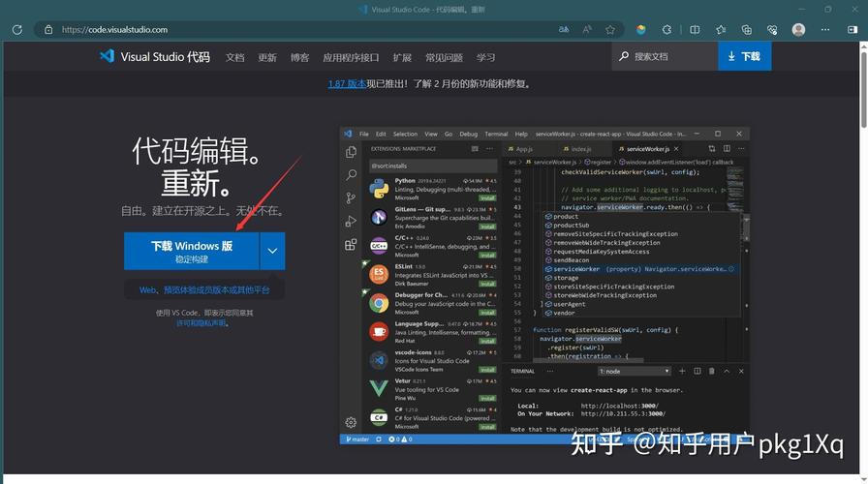Toggle the split screen icon in browser toolbar
868x484 pixels.
coord(695,30)
